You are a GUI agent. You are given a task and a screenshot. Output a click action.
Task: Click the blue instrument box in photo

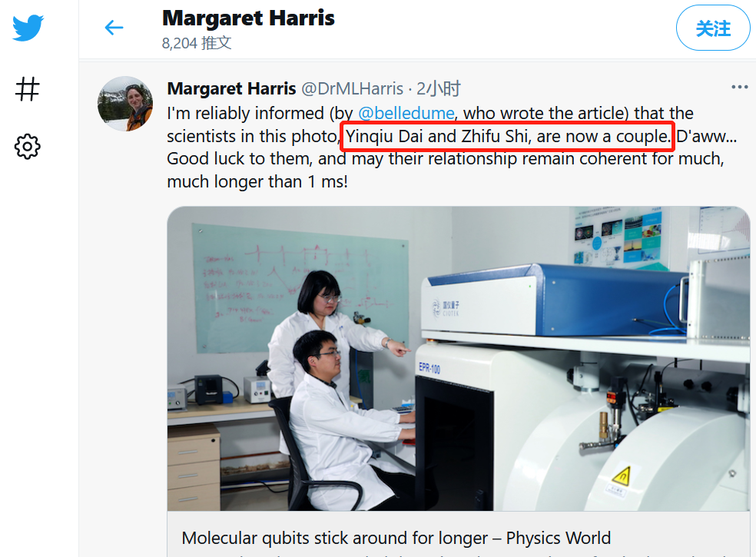tap(555, 300)
